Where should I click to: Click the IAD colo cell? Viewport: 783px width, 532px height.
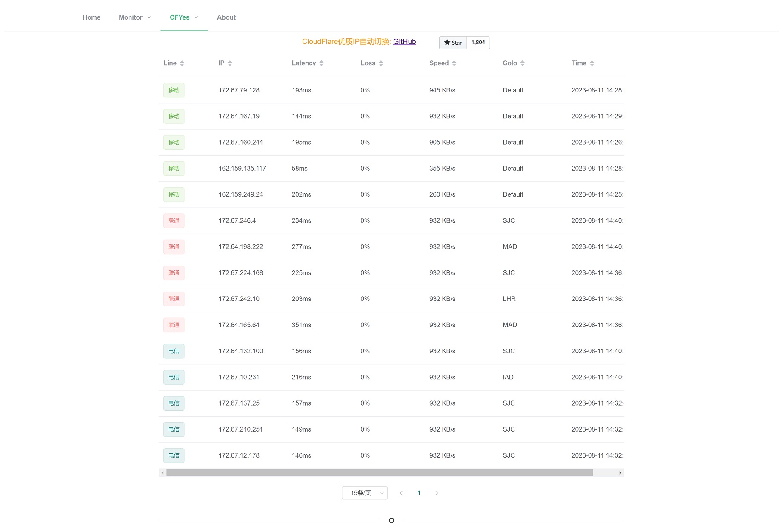click(508, 377)
